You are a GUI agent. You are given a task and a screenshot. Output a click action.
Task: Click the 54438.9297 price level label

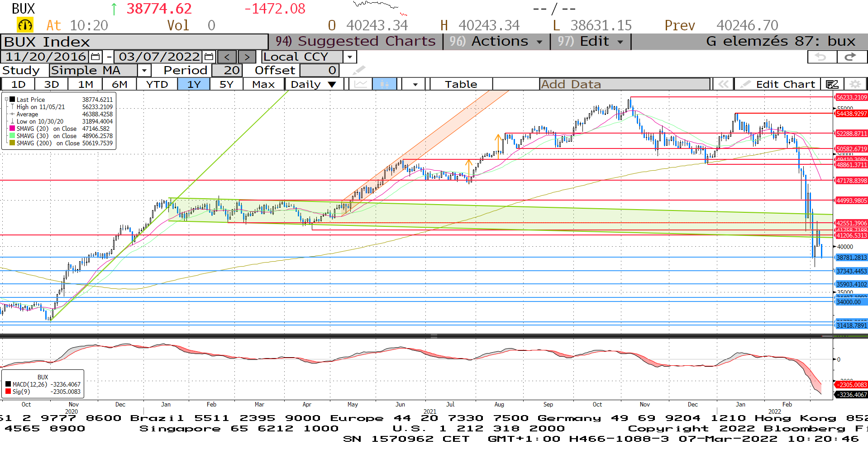coord(851,114)
